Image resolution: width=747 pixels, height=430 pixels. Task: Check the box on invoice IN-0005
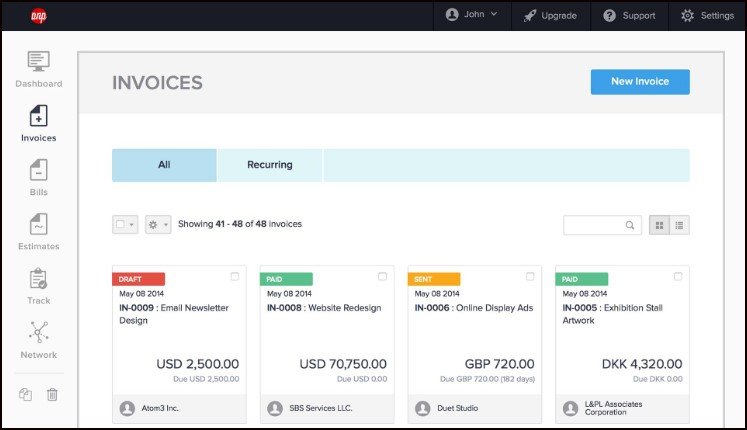[678, 276]
